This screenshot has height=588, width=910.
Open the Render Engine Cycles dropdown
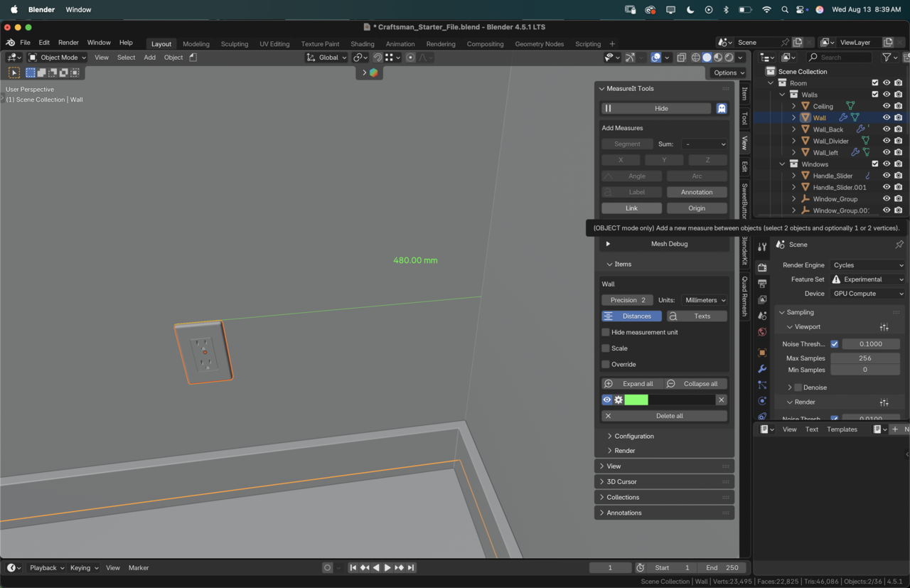pyautogui.click(x=867, y=265)
